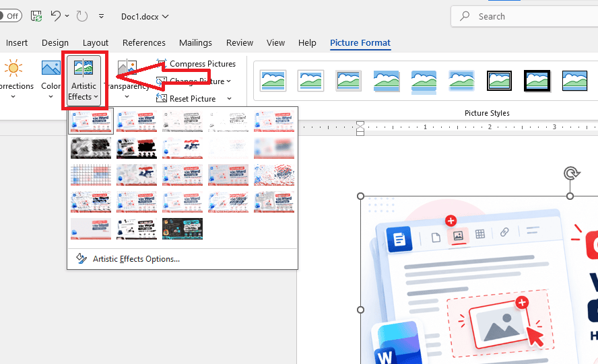The image size is (598, 364).
Task: Undo the last action
Action: coord(56,16)
